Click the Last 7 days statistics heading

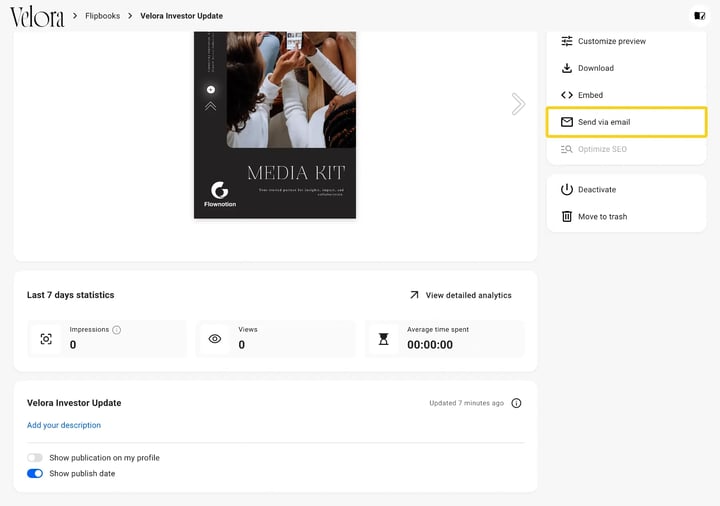click(70, 295)
